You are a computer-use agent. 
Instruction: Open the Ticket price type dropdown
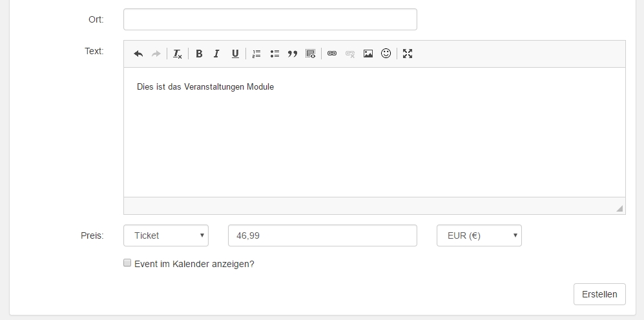pyautogui.click(x=166, y=235)
